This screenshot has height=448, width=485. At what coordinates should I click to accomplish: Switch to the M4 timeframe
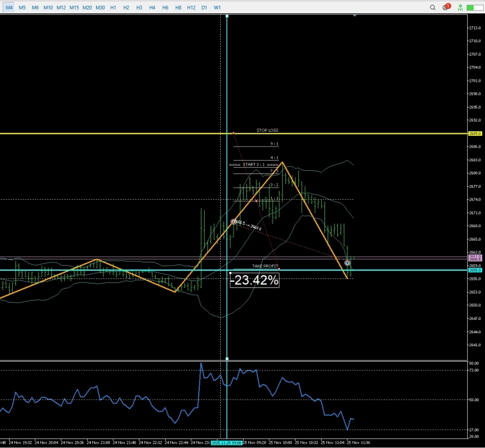click(x=9, y=7)
